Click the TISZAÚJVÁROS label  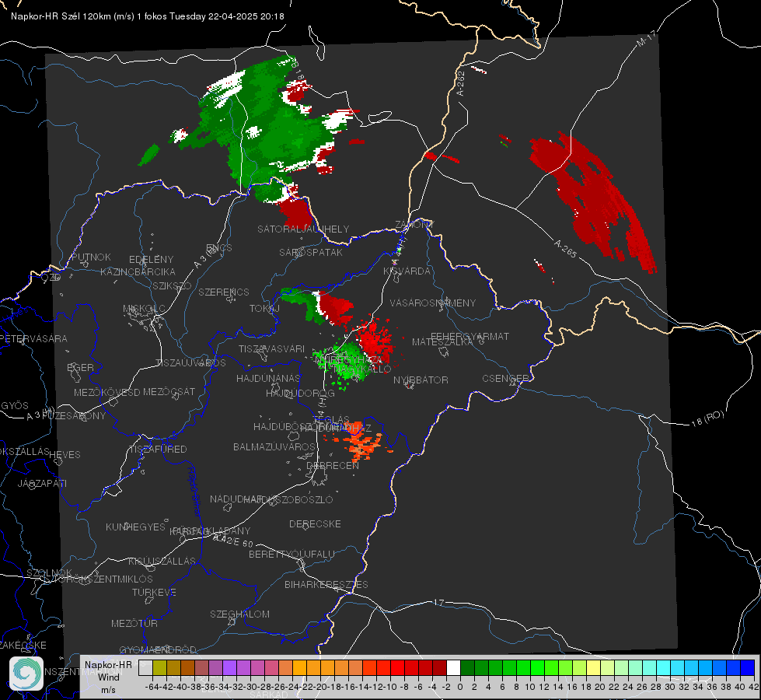point(190,363)
